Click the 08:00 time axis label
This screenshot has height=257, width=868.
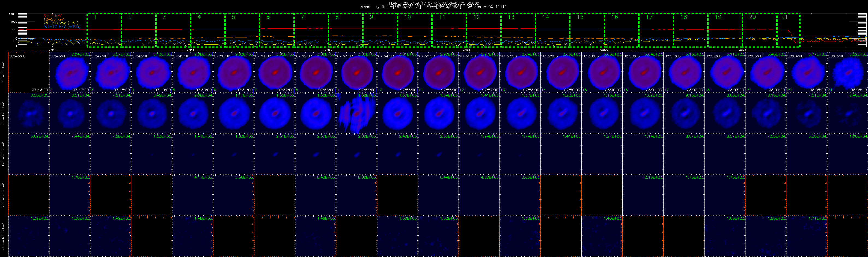[604, 50]
